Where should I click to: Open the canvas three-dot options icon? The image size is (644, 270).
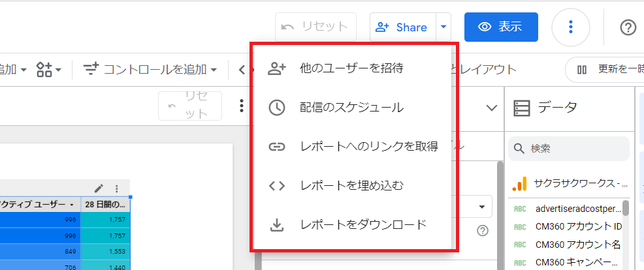[242, 106]
